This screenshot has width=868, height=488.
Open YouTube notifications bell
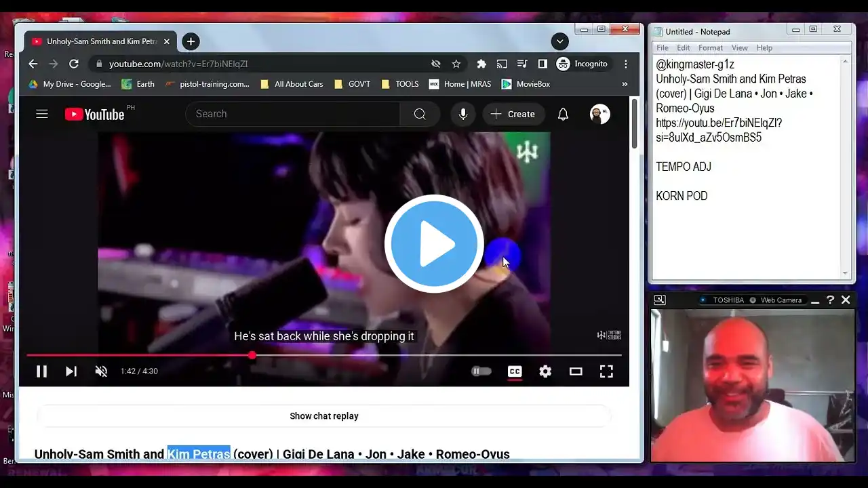563,114
